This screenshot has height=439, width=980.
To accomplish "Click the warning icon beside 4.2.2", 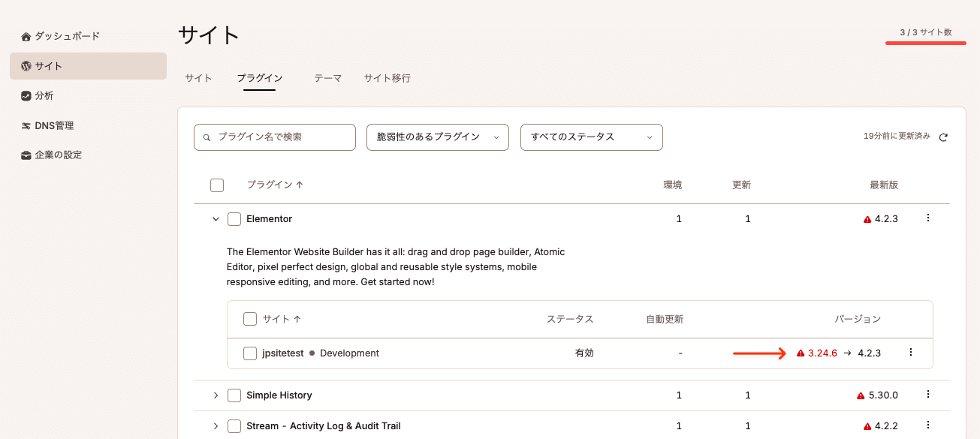I will (867, 426).
